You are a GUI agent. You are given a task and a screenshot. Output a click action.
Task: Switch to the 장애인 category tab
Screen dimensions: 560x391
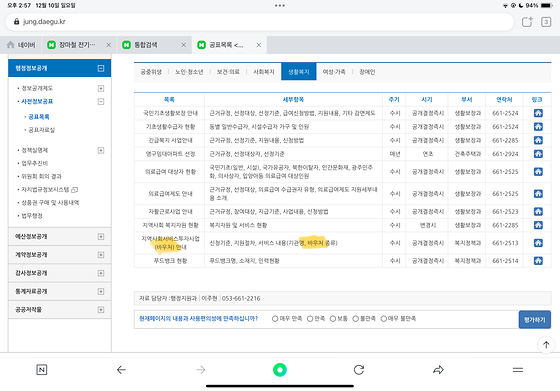coord(367,72)
